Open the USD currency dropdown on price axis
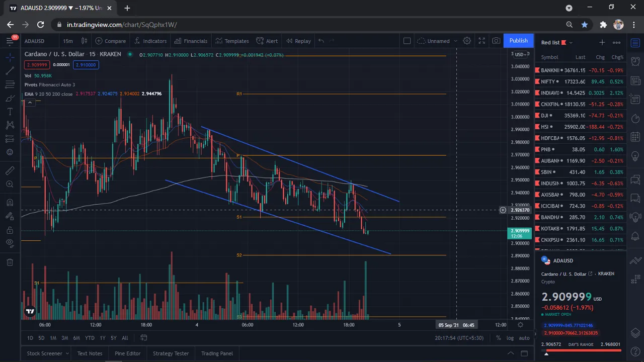This screenshot has height=362, width=644. (520, 54)
